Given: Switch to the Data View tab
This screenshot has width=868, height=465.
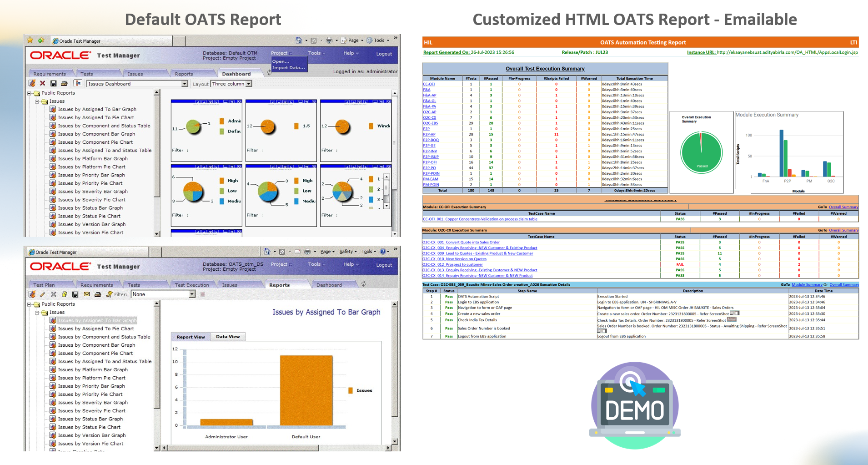Looking at the screenshot, I should [228, 337].
